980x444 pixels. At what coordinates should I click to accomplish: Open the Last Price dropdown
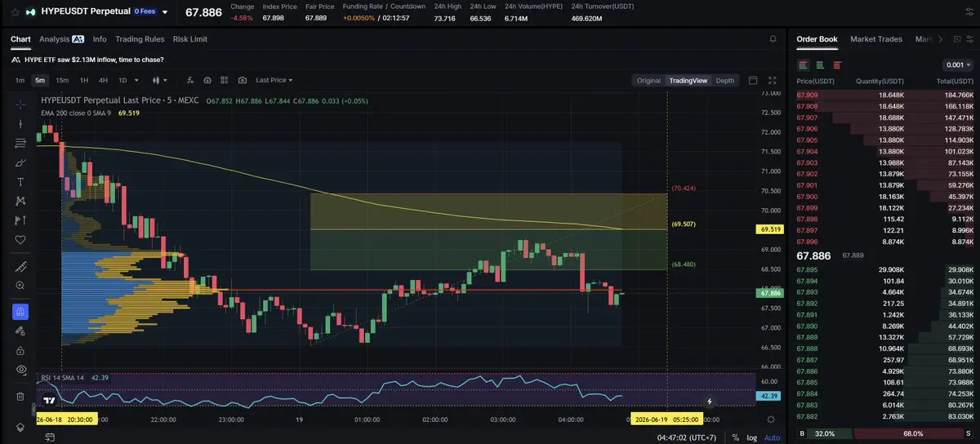coord(274,80)
